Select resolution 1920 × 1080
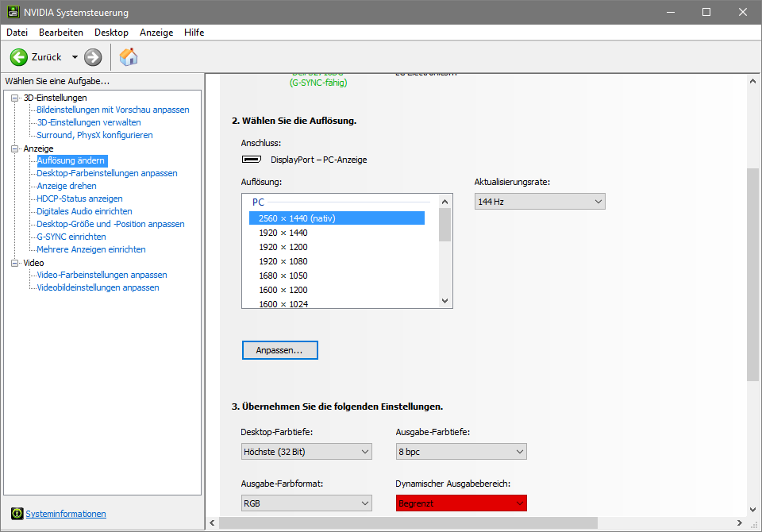The image size is (762, 532). 283,261
